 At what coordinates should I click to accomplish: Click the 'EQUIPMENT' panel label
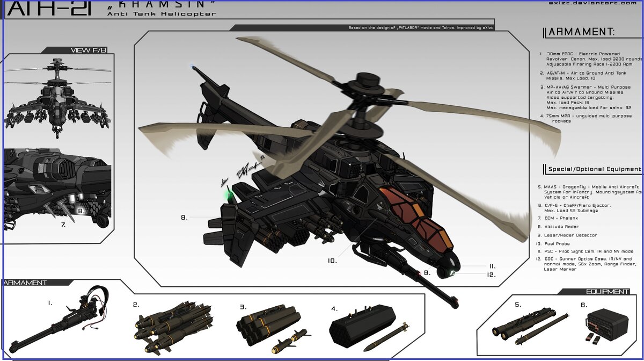coord(607,292)
